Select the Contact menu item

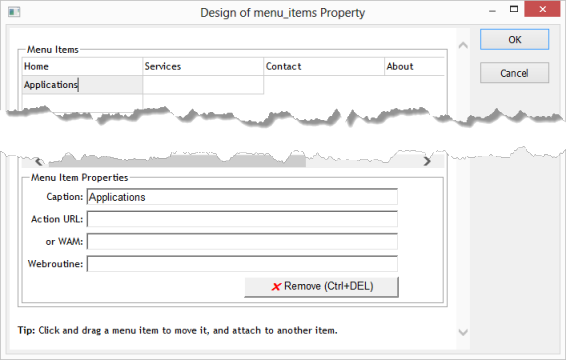[324, 66]
